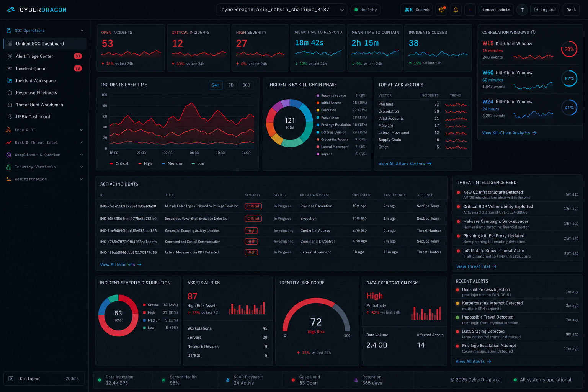Open the plain notification bell icon
The height and width of the screenshot is (392, 588).
point(456,10)
